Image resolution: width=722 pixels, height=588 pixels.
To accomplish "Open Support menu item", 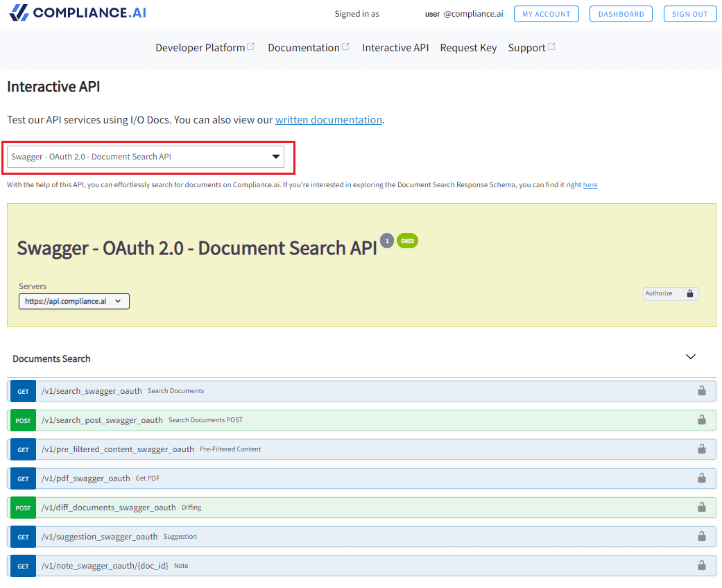I will pos(527,48).
